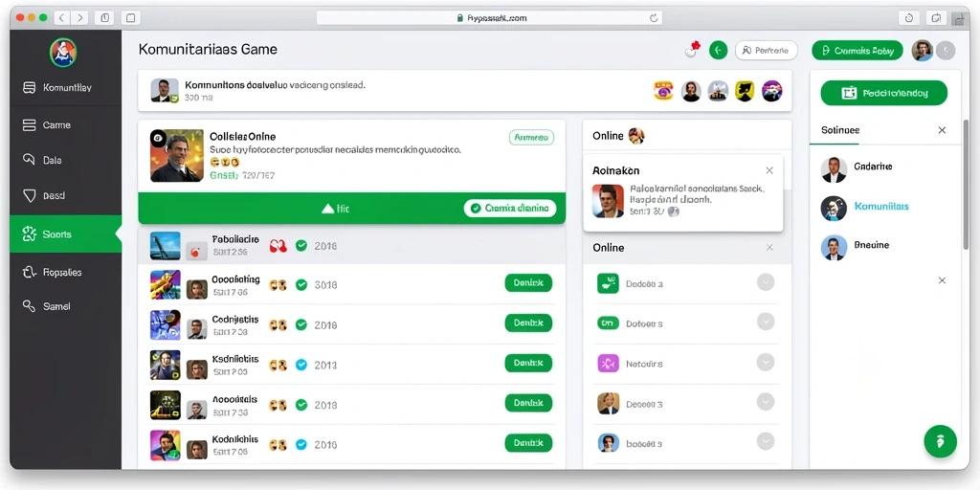Click the green Pedcinoriendoy button

(883, 93)
